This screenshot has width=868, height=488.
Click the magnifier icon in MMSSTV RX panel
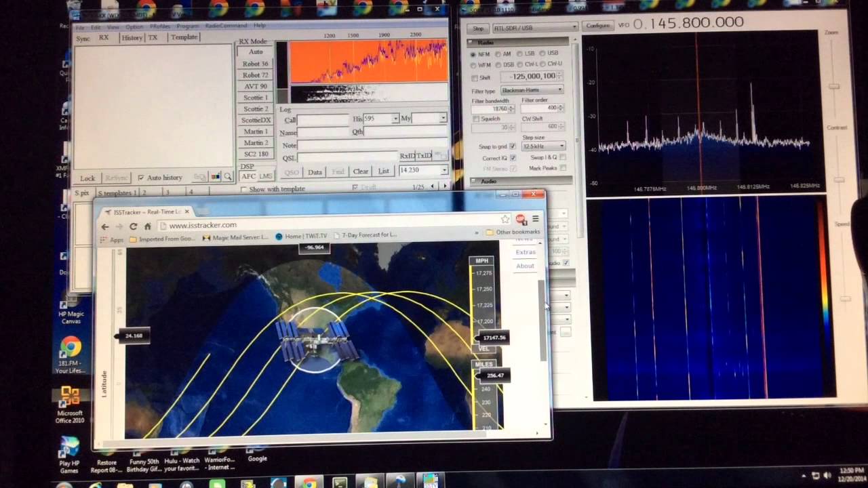coord(228,177)
